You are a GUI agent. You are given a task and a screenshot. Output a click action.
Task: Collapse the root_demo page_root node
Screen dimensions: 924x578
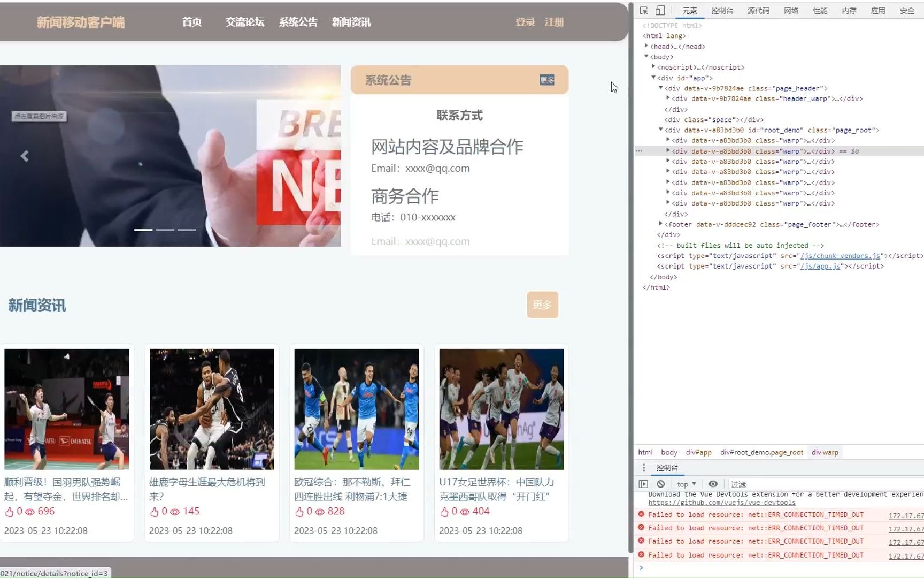(x=661, y=130)
